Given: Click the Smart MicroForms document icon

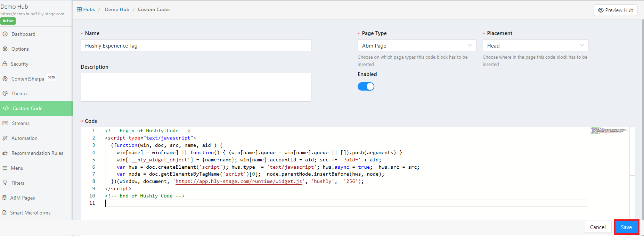Looking at the screenshot, I should coord(5,213).
